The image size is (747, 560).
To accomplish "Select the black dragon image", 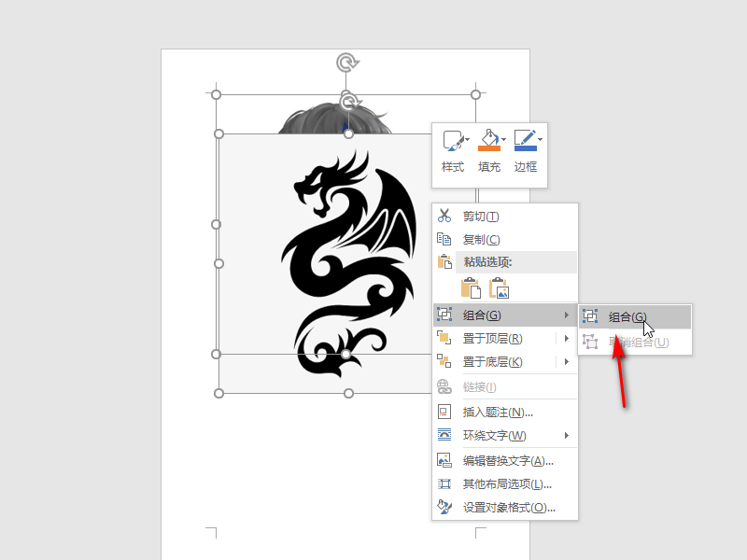I will coord(349,264).
